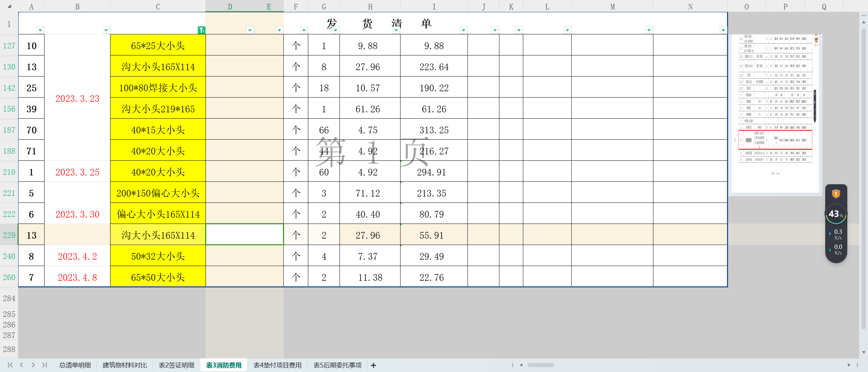Open the filter dropdown for column F
868x372 pixels.
(x=304, y=30)
